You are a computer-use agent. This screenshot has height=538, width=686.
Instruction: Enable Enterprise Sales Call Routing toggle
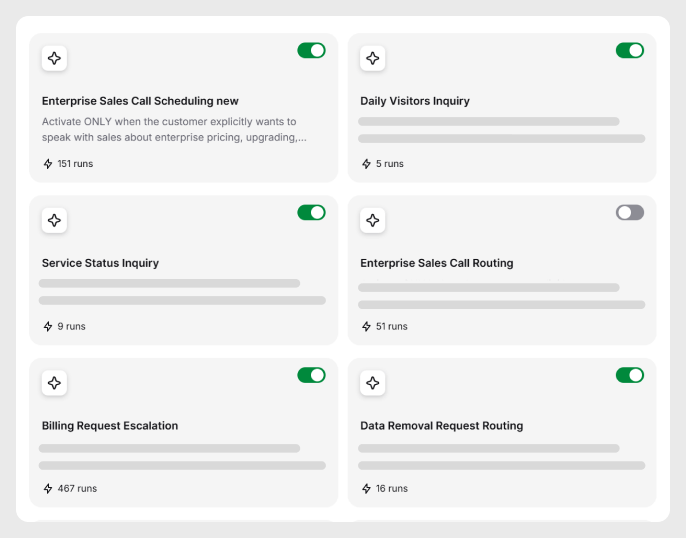630,213
